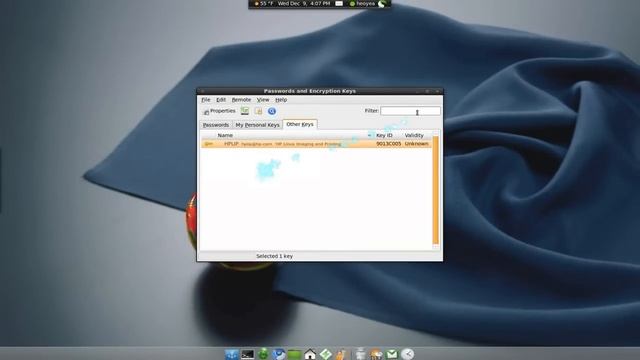
Task: Close the Passwords and Encryption Keys window
Action: (437, 91)
